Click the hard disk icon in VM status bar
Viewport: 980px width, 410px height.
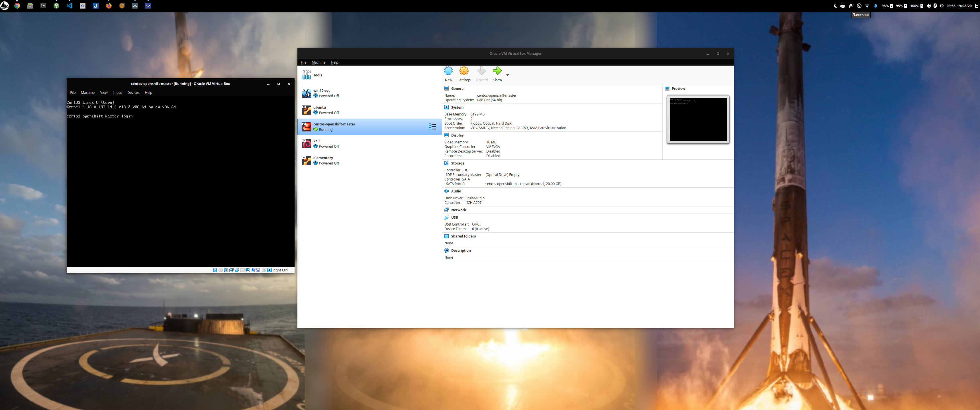pyautogui.click(x=215, y=270)
